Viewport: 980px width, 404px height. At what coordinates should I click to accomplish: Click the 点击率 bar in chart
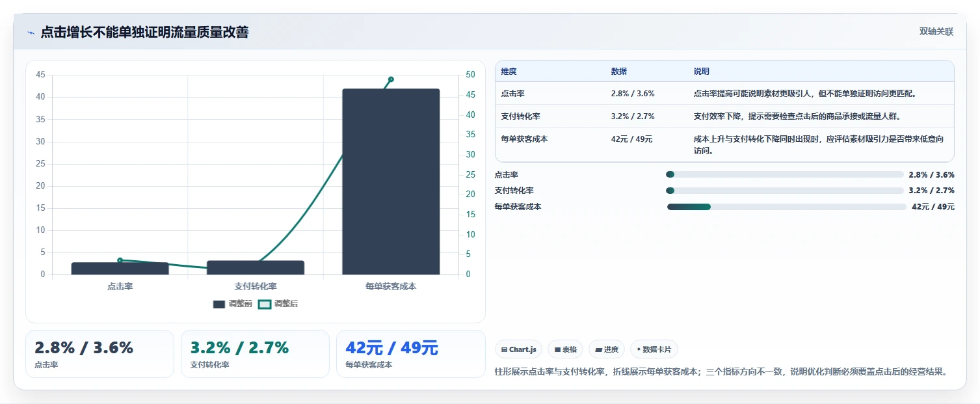tap(120, 269)
